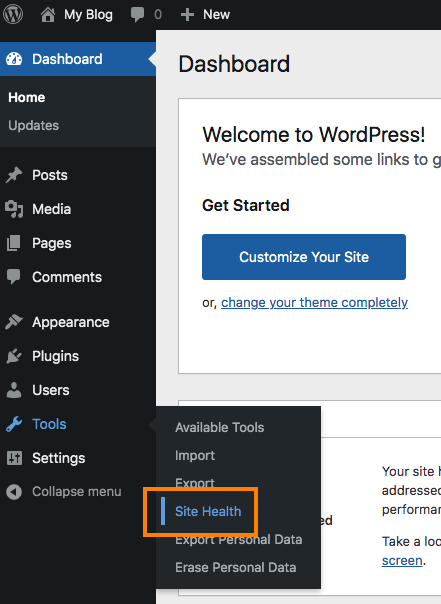Click the Appearance paintbrush icon

(x=14, y=322)
